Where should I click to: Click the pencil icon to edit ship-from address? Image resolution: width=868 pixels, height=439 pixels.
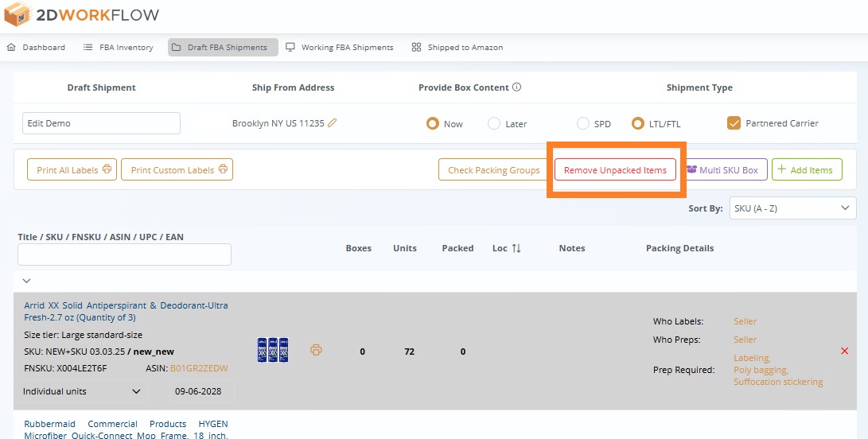coord(333,123)
